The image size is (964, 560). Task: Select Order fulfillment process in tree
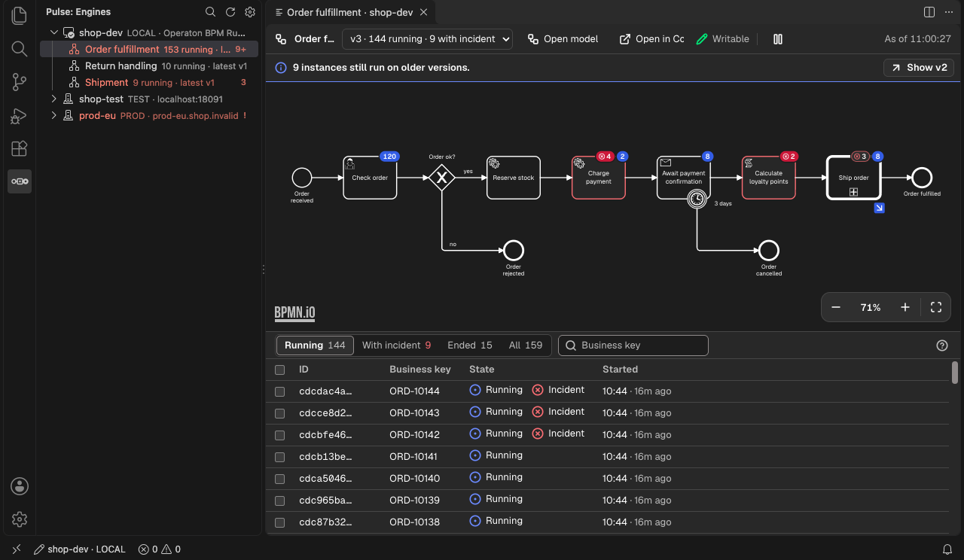(149, 50)
